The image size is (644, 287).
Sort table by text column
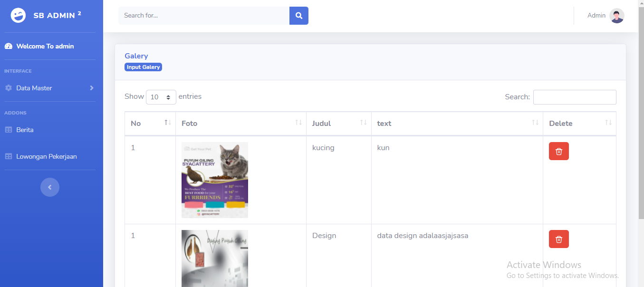click(457, 124)
